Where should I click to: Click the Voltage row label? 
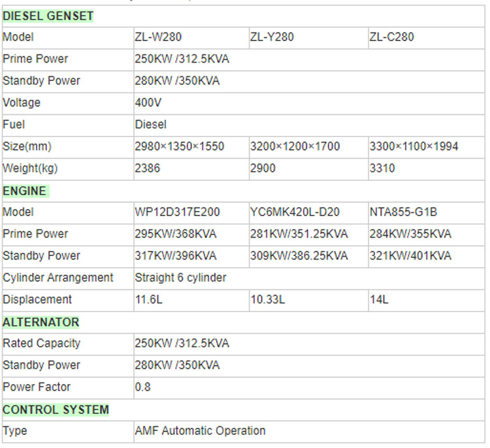[x=22, y=103]
